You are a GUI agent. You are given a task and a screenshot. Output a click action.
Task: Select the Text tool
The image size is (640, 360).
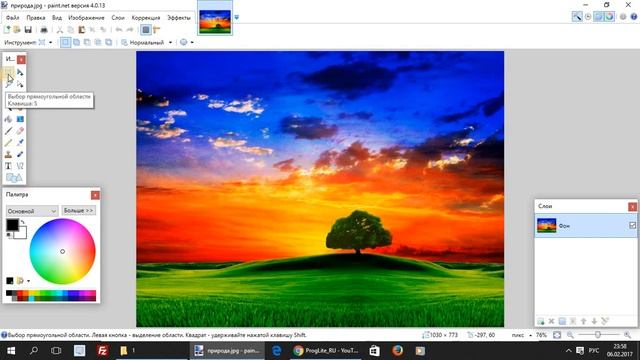pos(8,166)
